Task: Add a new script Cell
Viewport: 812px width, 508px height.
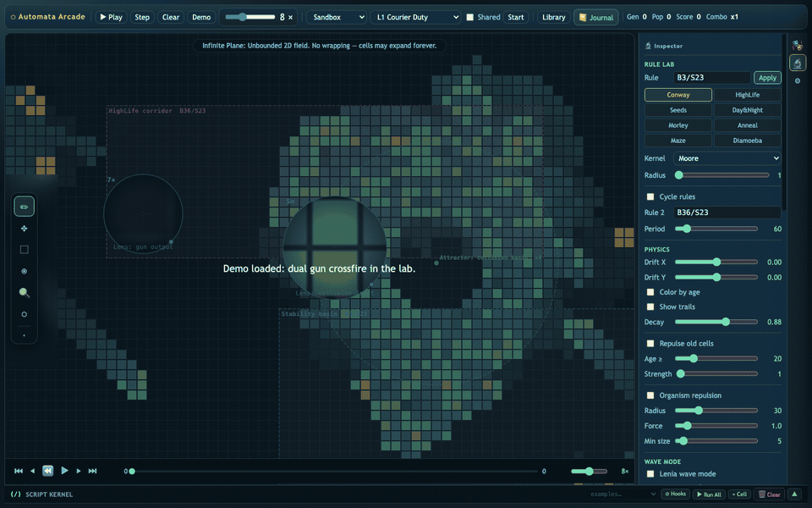Action: pyautogui.click(x=739, y=494)
